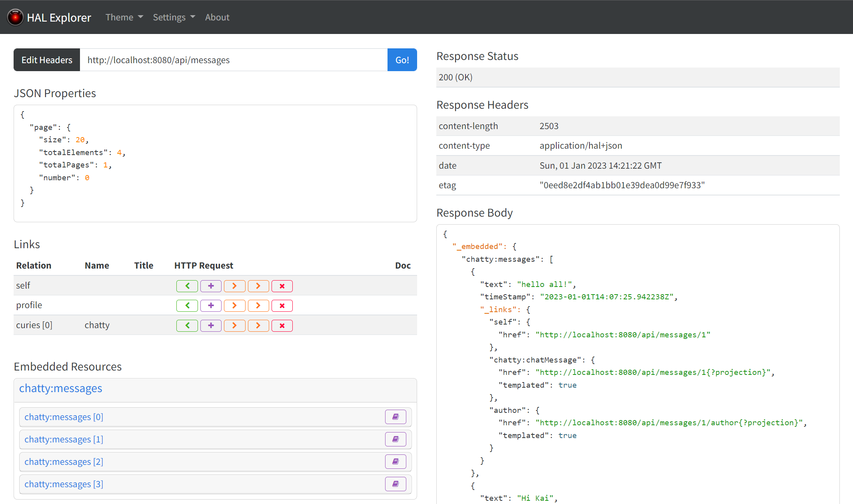This screenshot has height=504, width=853.
Task: Click first orange PUT arrow for self link
Action: click(234, 286)
